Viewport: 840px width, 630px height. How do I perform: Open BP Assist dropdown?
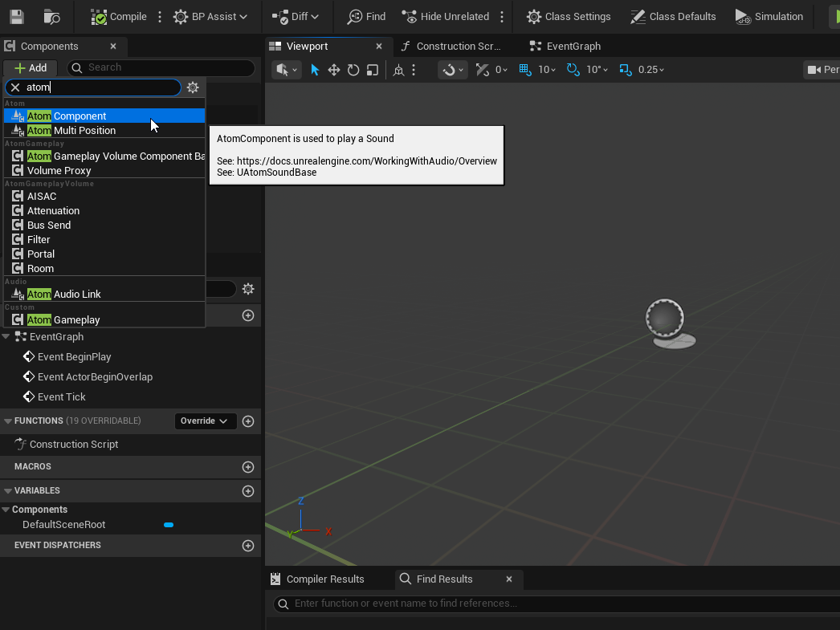tap(210, 17)
